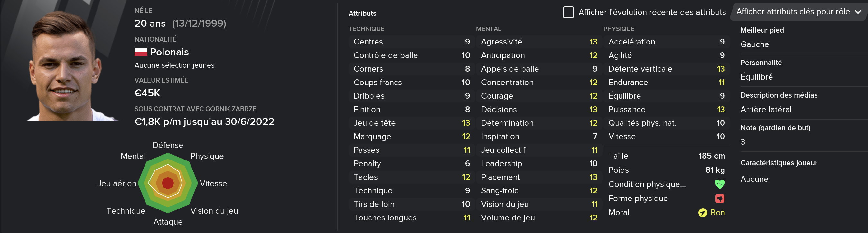Open the key attributes for role dropdown
The image size is (868, 233).
tap(798, 12)
